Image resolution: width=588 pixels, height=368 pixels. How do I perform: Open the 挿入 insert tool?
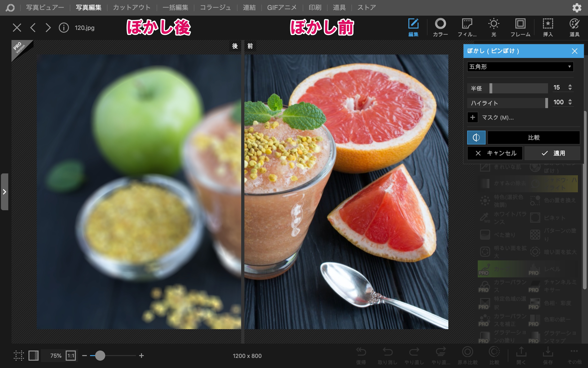point(548,28)
